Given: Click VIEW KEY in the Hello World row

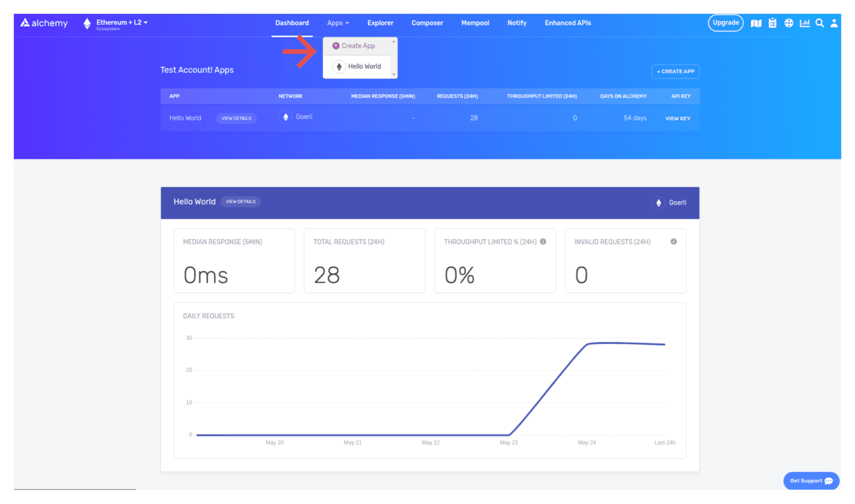Looking at the screenshot, I should [x=678, y=119].
